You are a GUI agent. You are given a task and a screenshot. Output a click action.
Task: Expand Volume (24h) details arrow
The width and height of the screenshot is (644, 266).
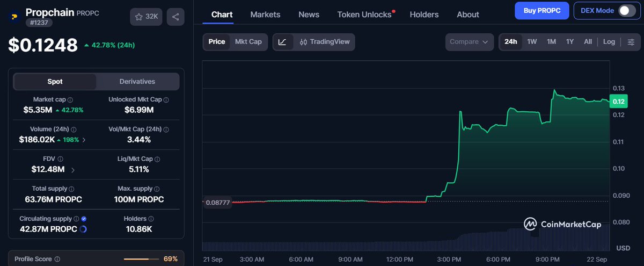tap(84, 140)
